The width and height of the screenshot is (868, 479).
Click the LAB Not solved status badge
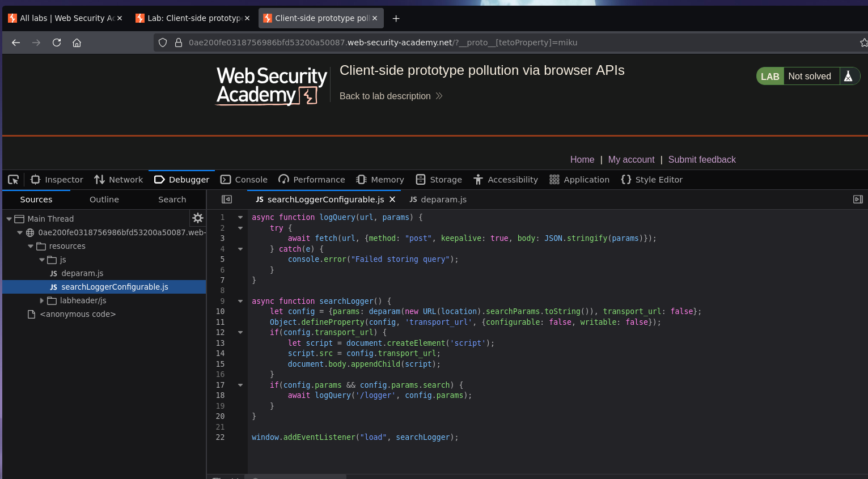point(808,76)
